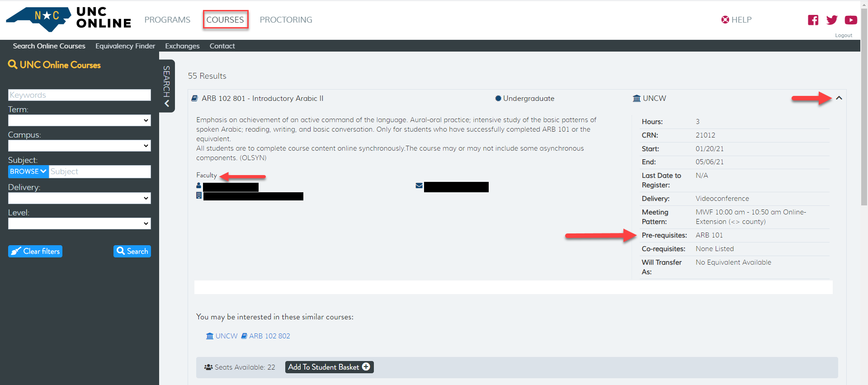
Task: Click the Keywords search field
Action: [x=80, y=95]
